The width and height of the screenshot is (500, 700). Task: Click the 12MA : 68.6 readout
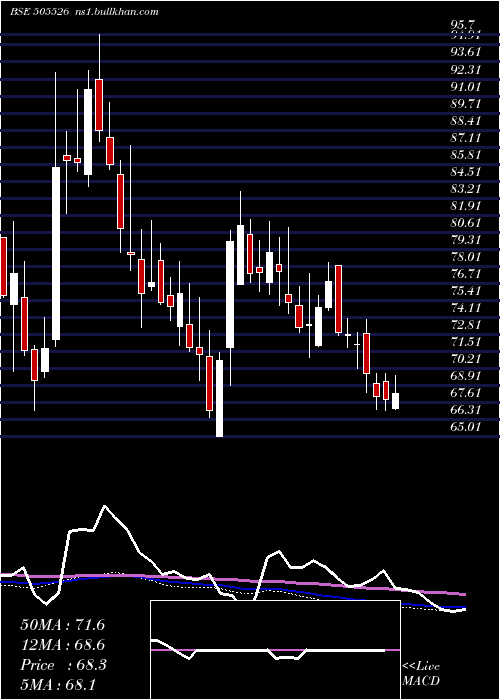click(62, 645)
